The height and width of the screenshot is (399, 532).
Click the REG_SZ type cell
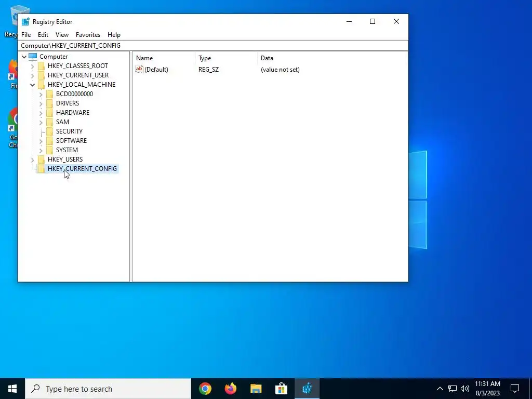point(208,70)
